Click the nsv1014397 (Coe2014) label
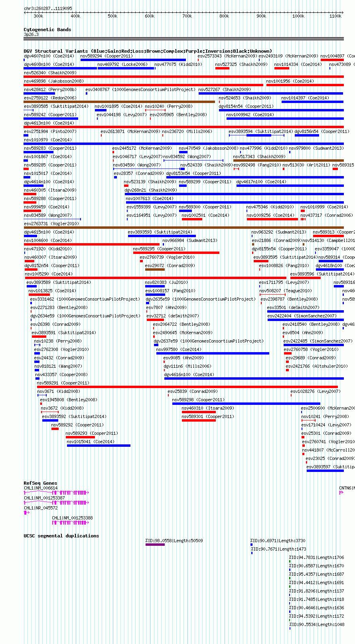355x644 pixels. [305, 98]
